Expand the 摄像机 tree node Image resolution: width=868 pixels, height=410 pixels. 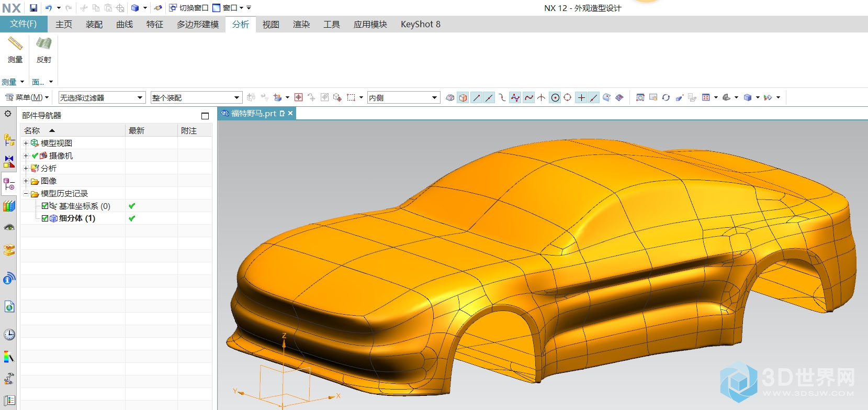[x=26, y=156]
